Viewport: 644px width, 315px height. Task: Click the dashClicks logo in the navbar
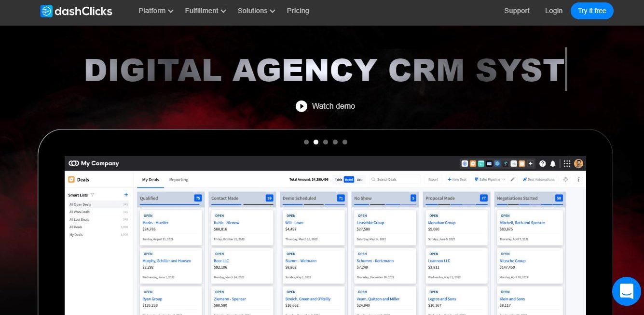point(76,11)
